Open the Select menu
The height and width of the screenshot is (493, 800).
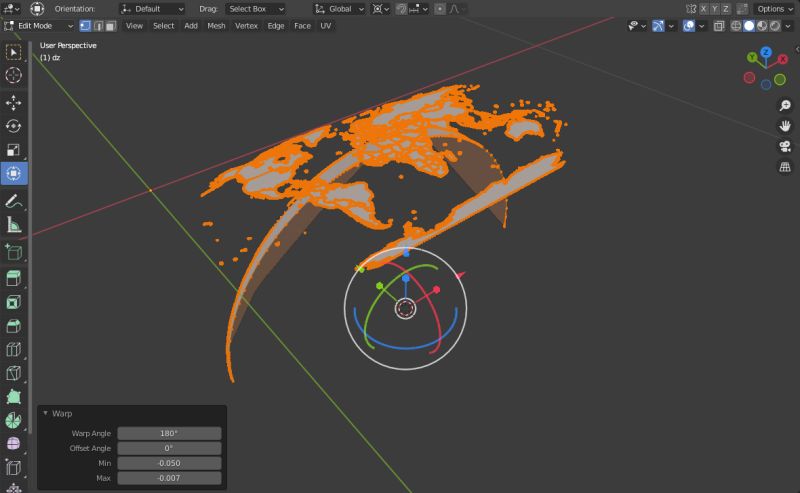[163, 26]
